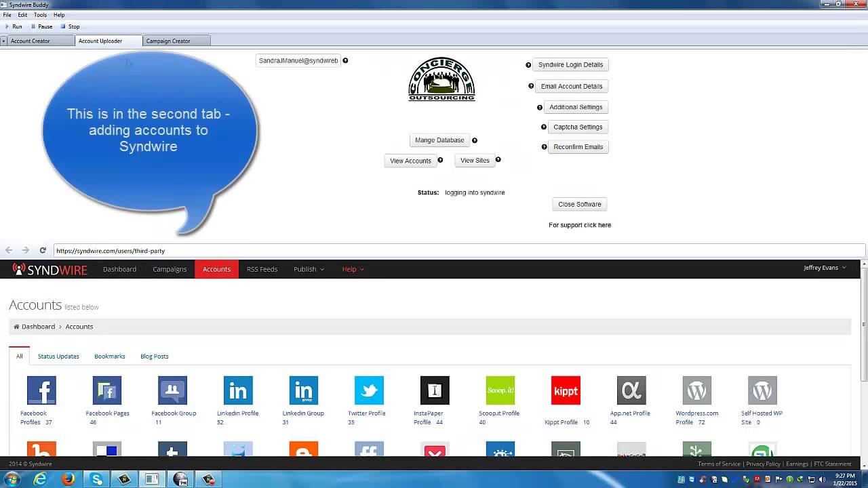
Task: Click the help dot beside Reconfirm Emails
Action: click(545, 146)
